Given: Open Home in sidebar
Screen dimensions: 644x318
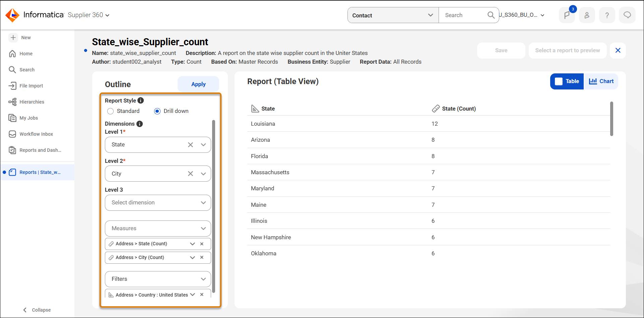Looking at the screenshot, I should click(26, 54).
